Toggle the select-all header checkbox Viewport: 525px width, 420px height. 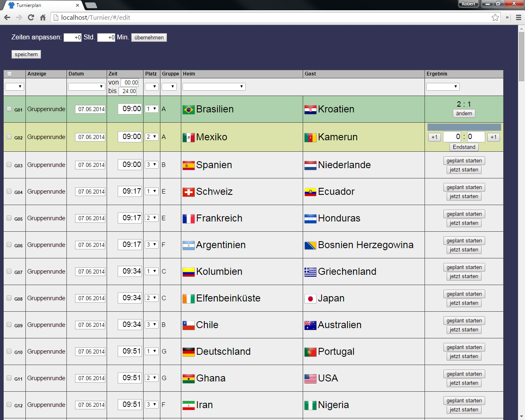pos(9,74)
